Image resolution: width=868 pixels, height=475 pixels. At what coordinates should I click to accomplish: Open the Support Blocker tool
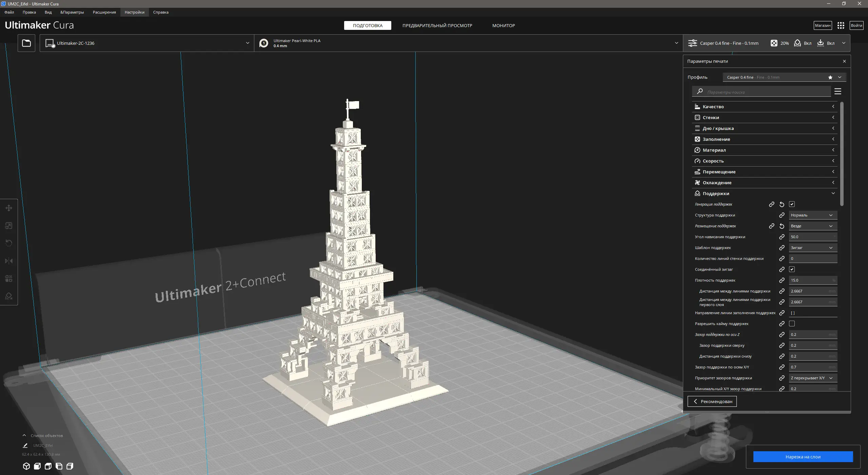point(9,296)
